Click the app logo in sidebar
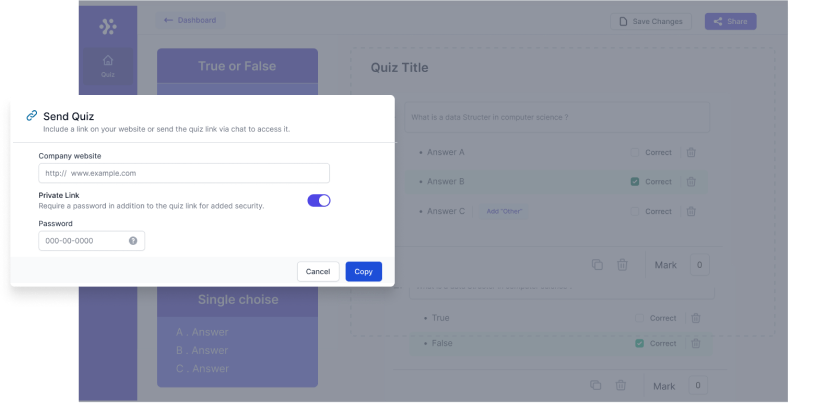This screenshot has height=404, width=815. (x=108, y=27)
